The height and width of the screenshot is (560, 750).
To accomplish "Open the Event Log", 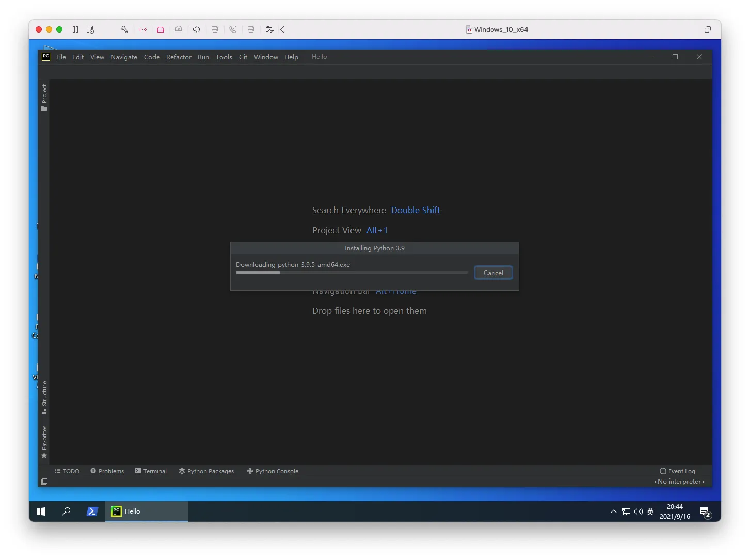I will [677, 471].
